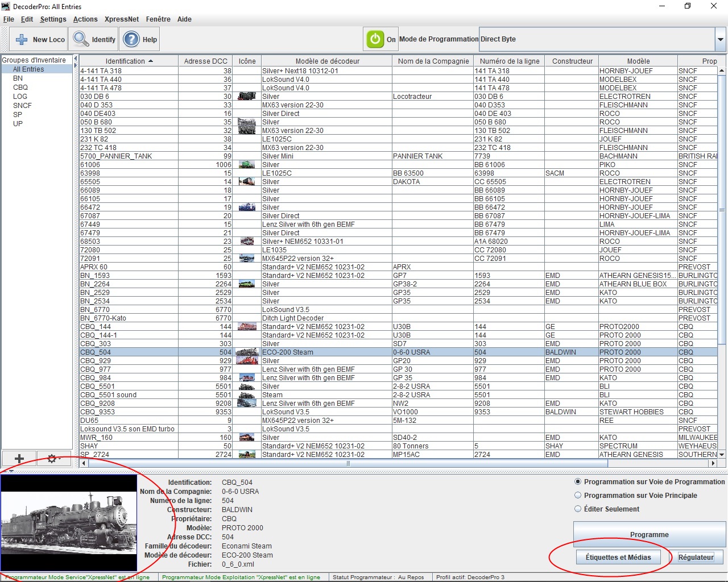Sort by Nom de la Compagnie column

(x=433, y=61)
